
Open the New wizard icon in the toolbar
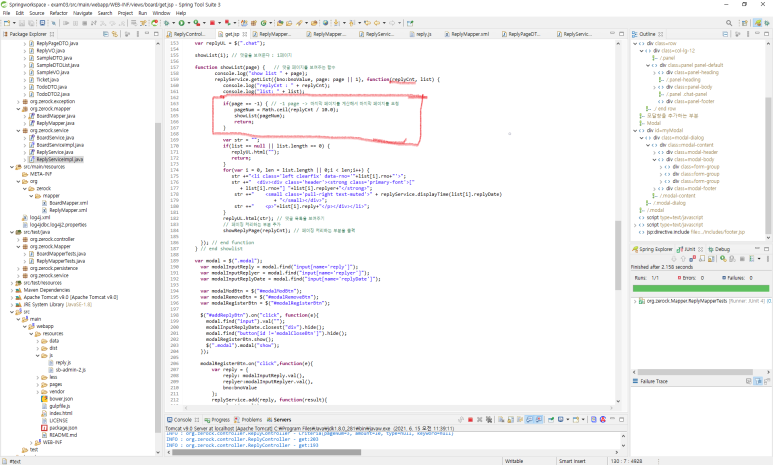(7, 23)
